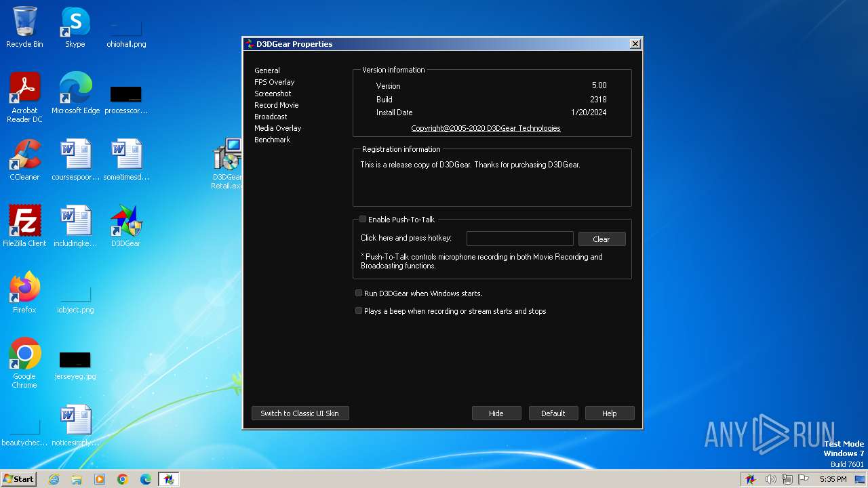Open the media player taskbar icon

(x=100, y=479)
